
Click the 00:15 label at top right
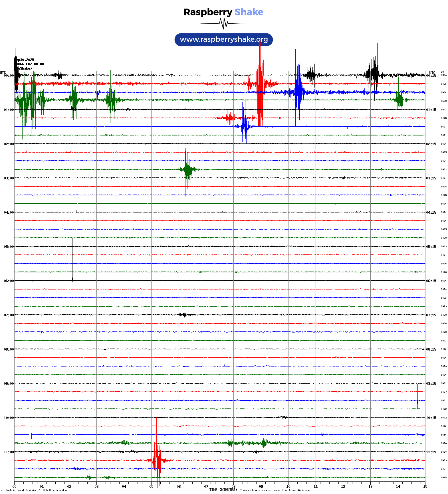(431, 76)
